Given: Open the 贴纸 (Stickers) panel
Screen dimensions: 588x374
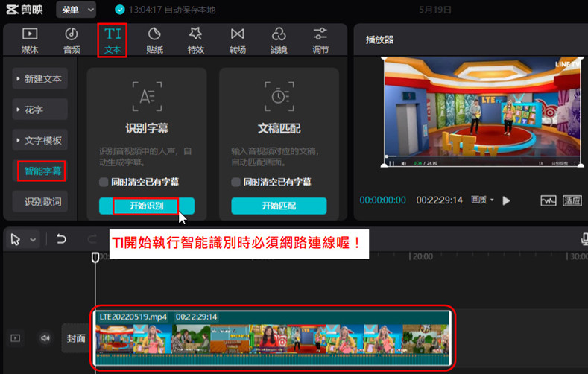Looking at the screenshot, I should point(154,40).
